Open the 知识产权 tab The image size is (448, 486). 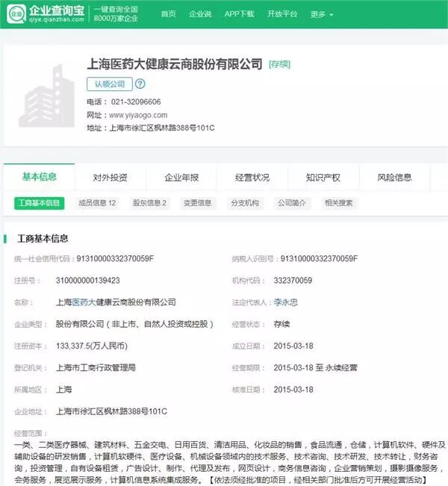(323, 178)
